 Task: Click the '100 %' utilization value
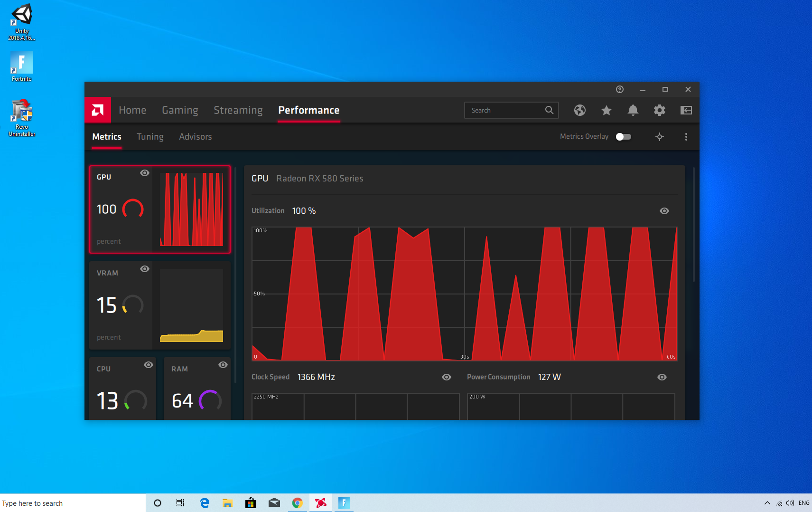pyautogui.click(x=304, y=211)
